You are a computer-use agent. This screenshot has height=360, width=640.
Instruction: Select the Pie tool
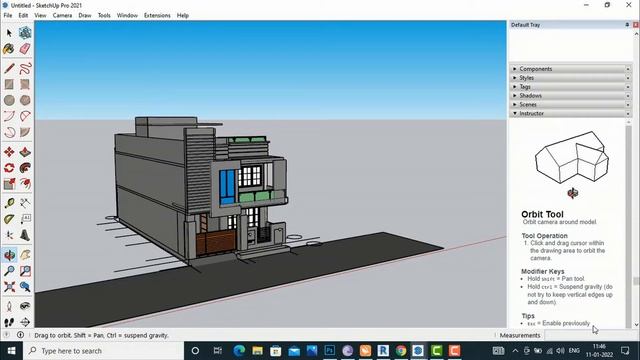click(25, 132)
